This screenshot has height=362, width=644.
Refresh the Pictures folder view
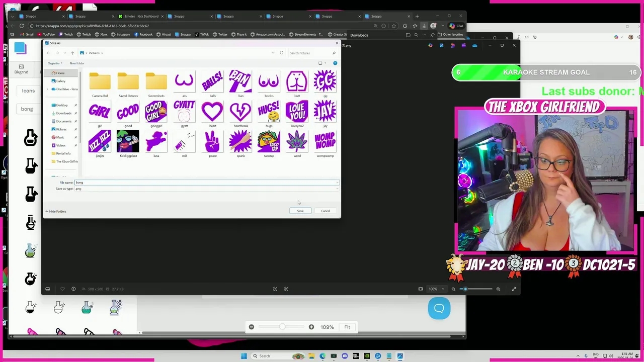pyautogui.click(x=281, y=53)
